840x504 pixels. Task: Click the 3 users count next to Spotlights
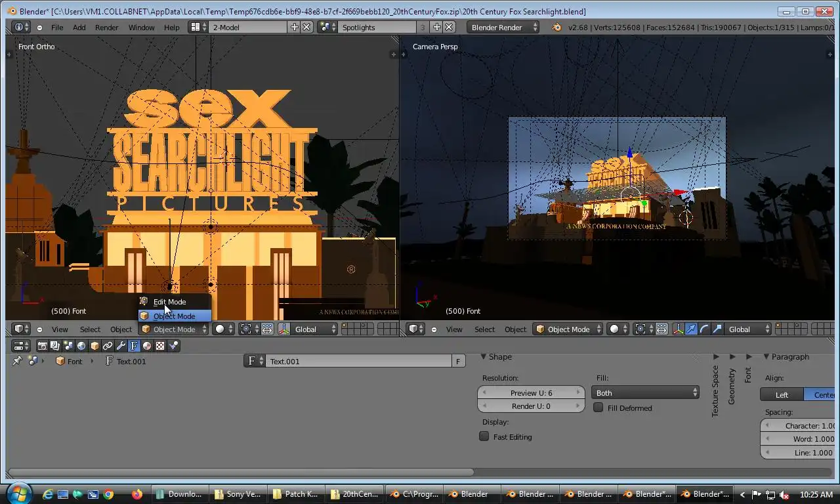point(422,28)
